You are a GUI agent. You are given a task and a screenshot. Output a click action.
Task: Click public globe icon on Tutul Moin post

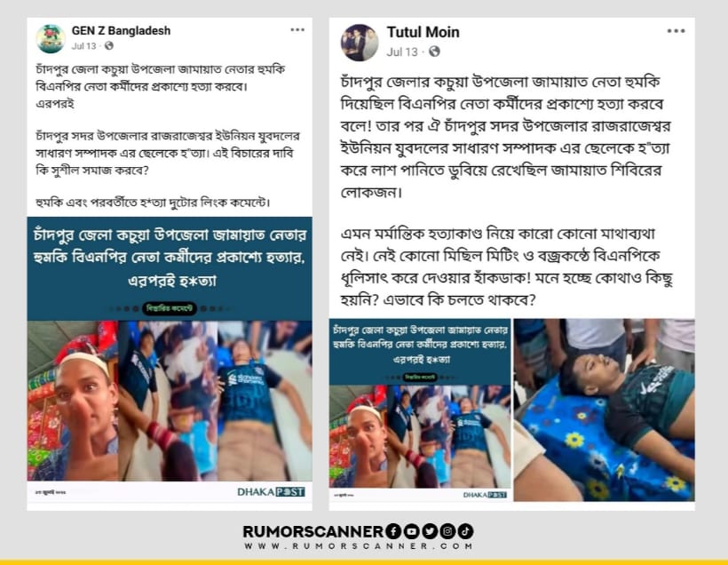click(x=434, y=52)
